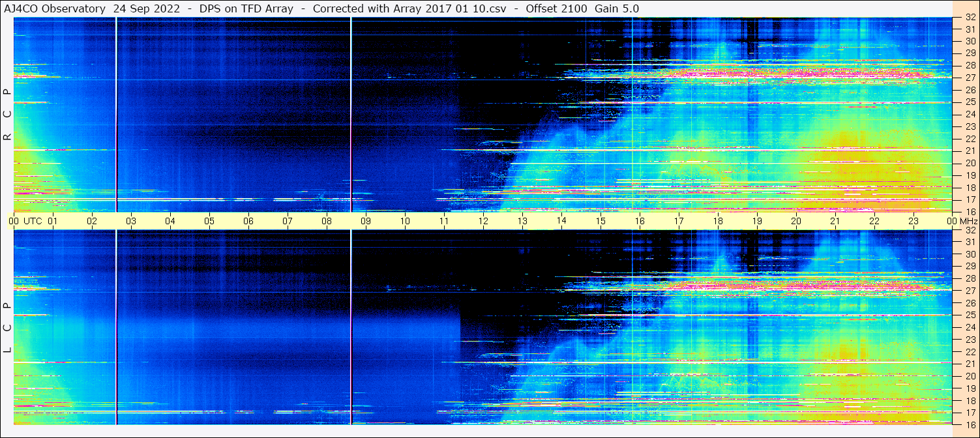
Task: Click the 12 hour mark on the UTC axis
Action: (x=483, y=221)
